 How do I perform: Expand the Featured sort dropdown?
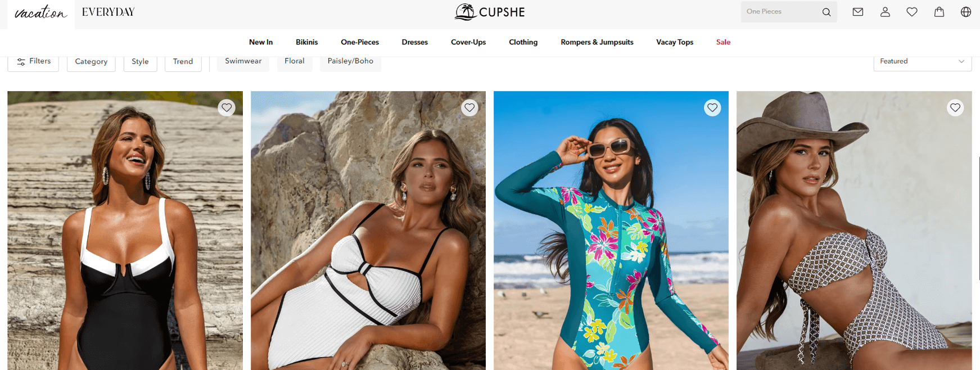click(923, 61)
